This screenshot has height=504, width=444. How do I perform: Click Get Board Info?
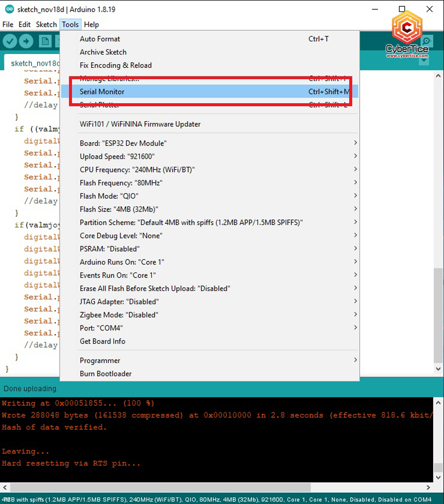click(102, 341)
